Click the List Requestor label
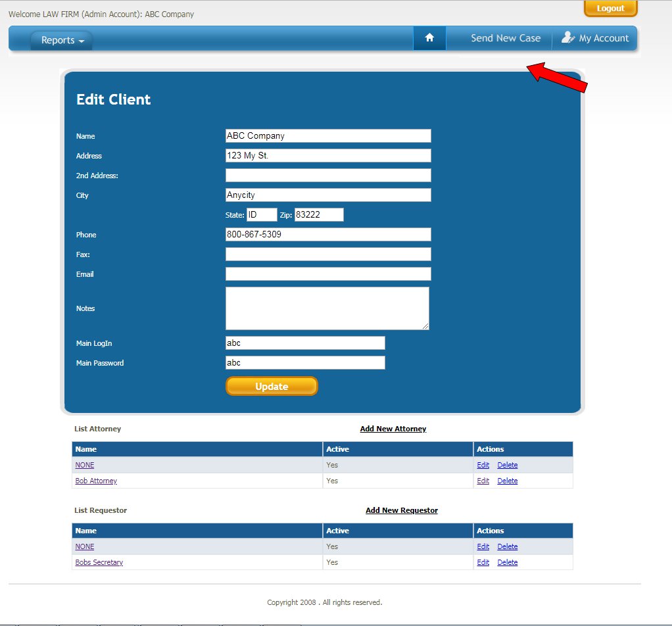 [101, 510]
